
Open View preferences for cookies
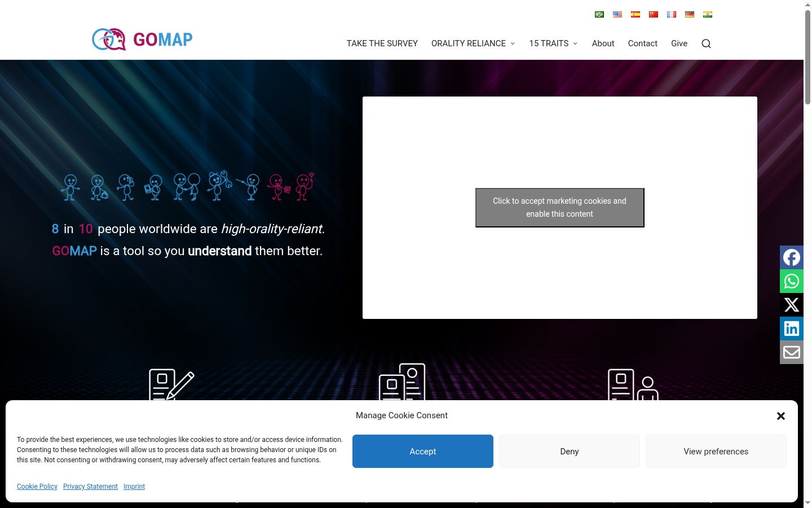point(716,452)
